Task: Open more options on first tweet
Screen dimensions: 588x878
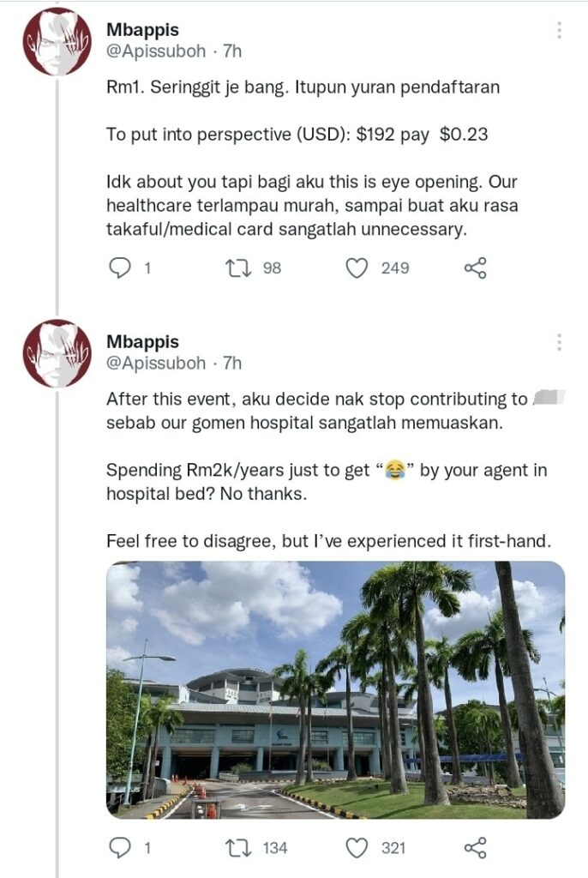Action: click(559, 31)
